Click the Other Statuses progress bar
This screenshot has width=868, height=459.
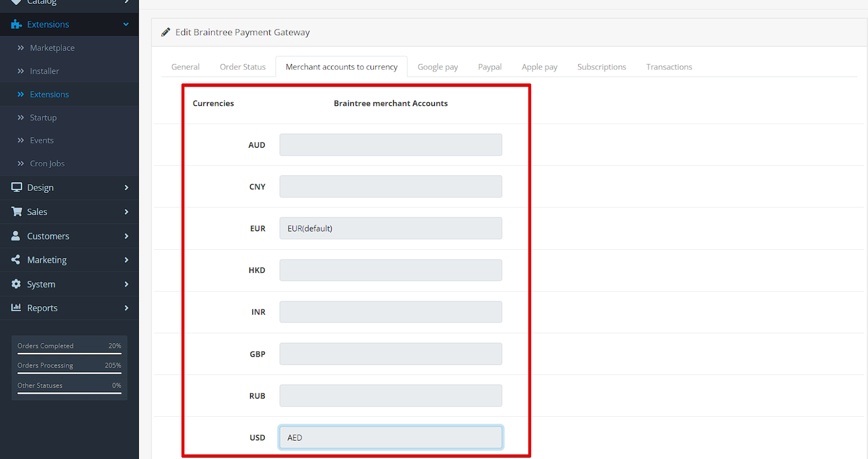click(x=69, y=393)
